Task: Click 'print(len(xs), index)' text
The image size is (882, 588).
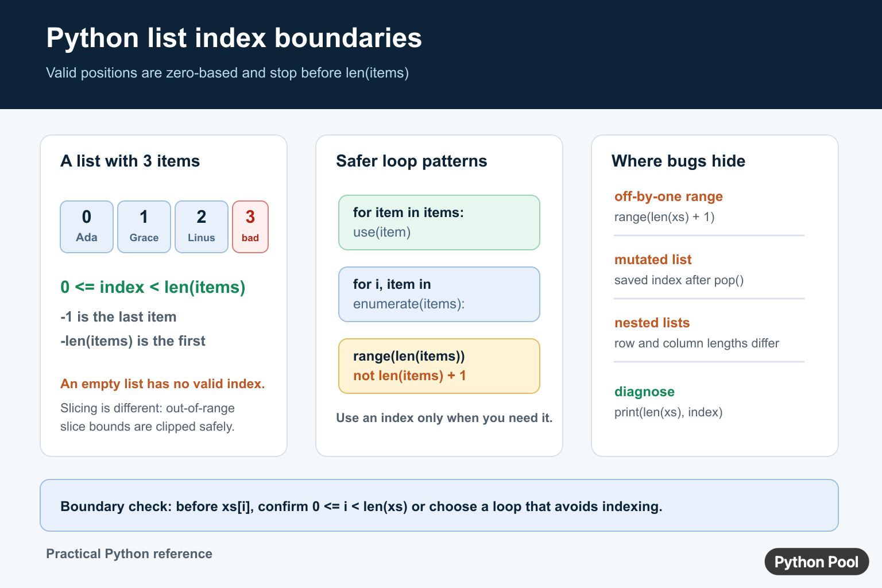Action: pyautogui.click(x=668, y=412)
